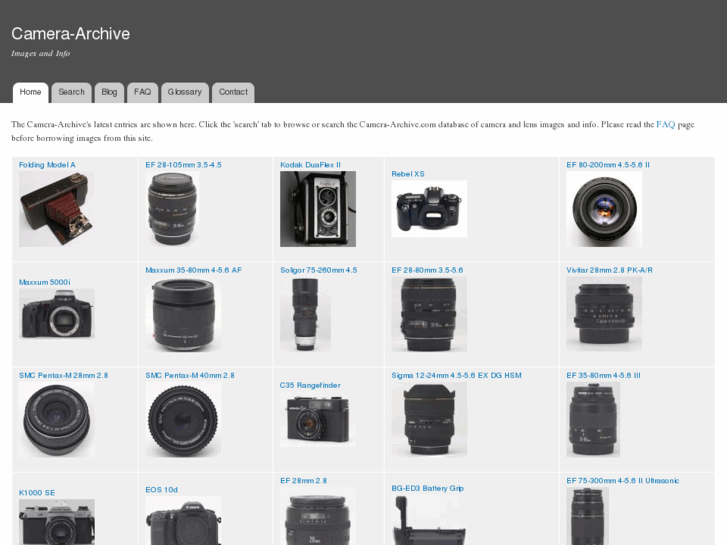Click the Maxxum 5000i camera thumbnail
The image size is (727, 545).
click(x=57, y=314)
